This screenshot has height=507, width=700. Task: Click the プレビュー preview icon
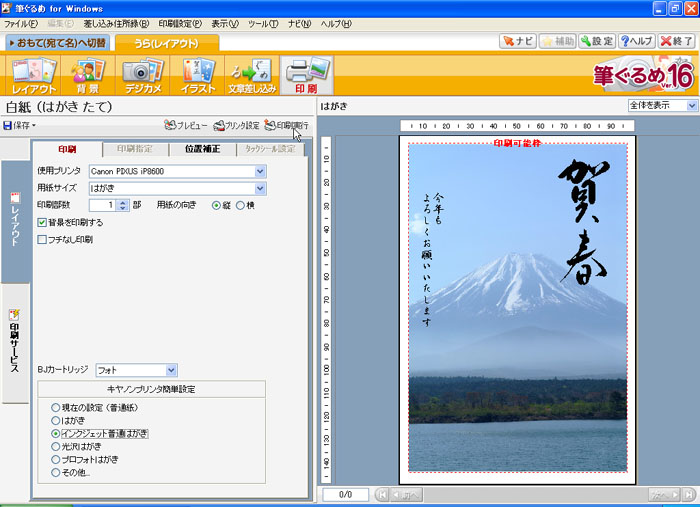click(x=186, y=126)
